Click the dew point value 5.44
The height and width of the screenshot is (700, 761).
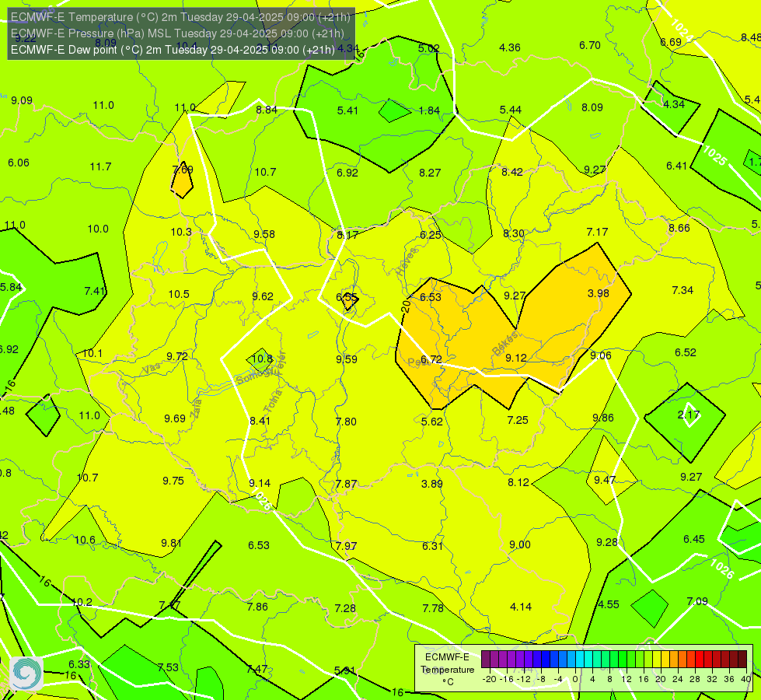511,110
